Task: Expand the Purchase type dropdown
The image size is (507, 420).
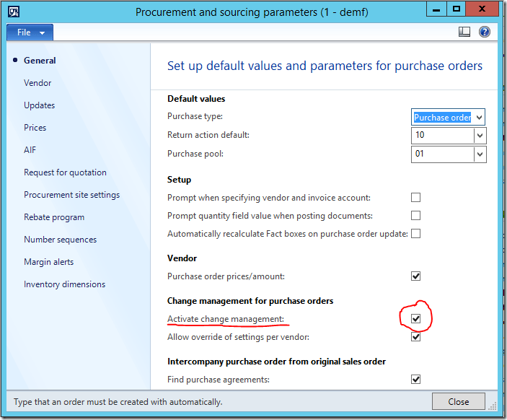Action: pos(480,118)
